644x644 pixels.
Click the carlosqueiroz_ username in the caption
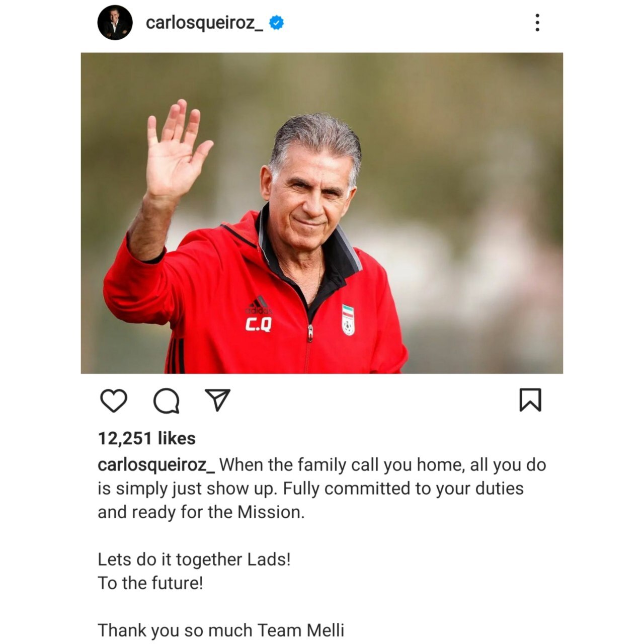pos(156,465)
